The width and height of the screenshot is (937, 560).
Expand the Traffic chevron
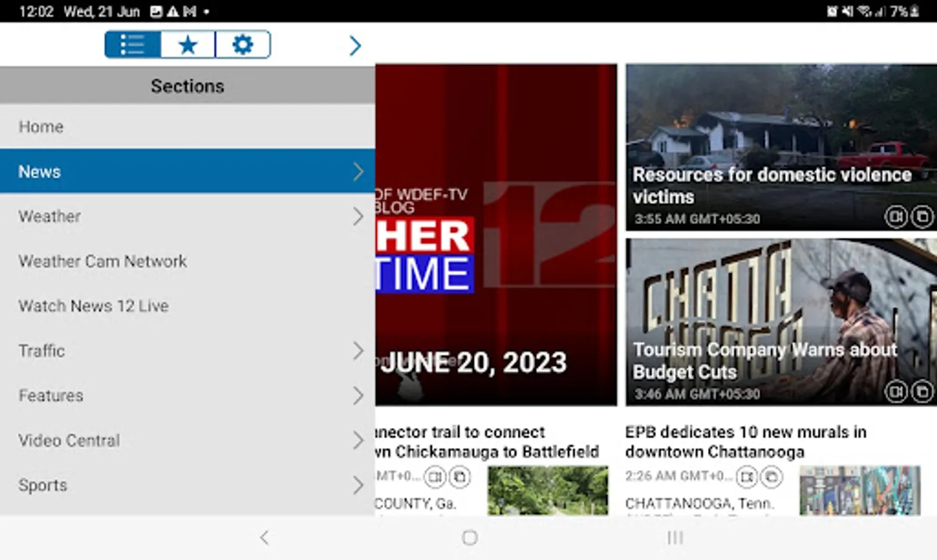coord(358,351)
